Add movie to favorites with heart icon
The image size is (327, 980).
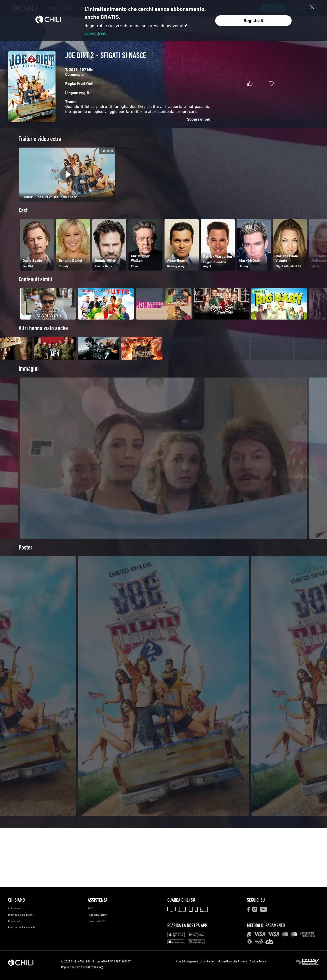271,83
